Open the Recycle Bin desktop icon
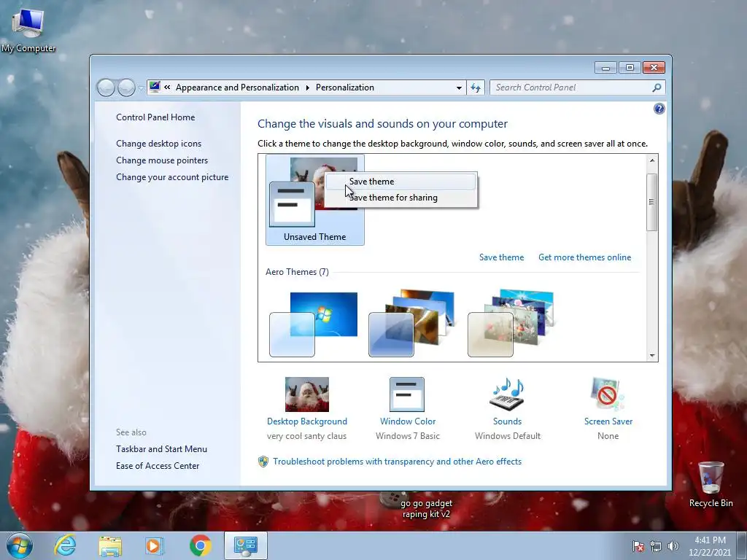Viewport: 747px width, 560px height. [x=711, y=484]
